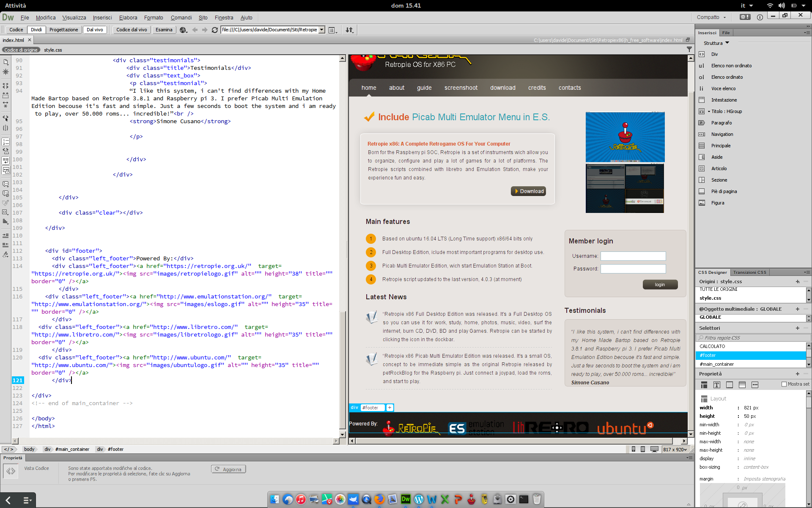Screen dimensions: 812x508
Task: Select the #main_container breadcrumb tag
Action: pos(72,449)
